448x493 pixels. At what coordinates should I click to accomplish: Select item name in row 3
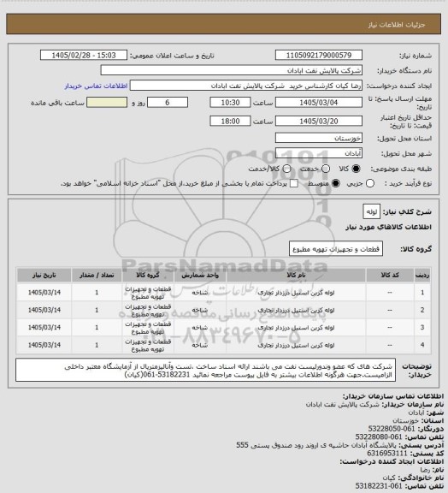(x=296, y=328)
